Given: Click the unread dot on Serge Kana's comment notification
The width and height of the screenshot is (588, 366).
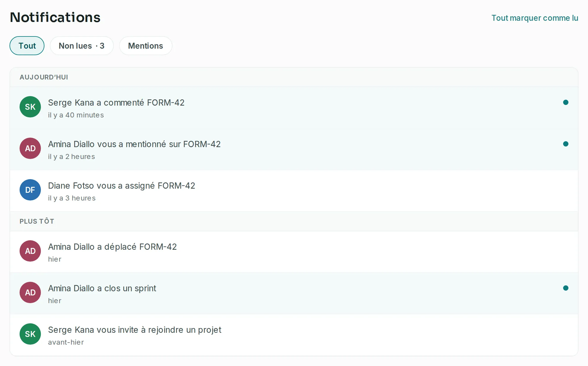Looking at the screenshot, I should pos(565,102).
